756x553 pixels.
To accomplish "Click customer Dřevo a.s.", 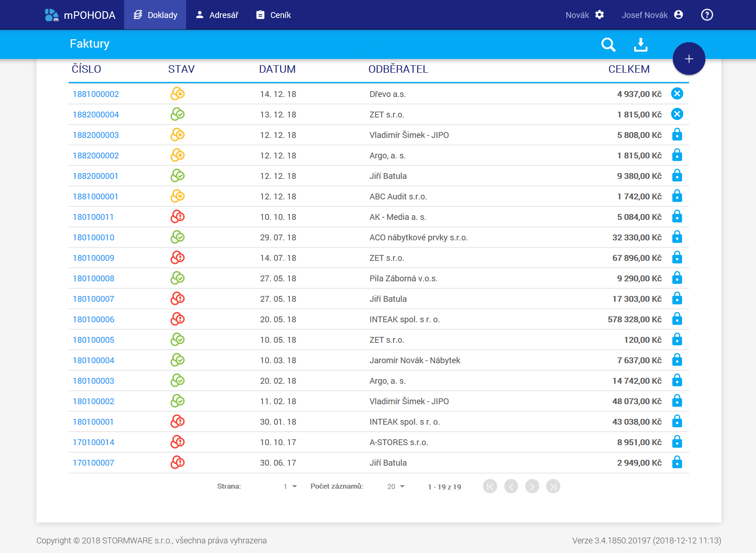I will pyautogui.click(x=388, y=94).
